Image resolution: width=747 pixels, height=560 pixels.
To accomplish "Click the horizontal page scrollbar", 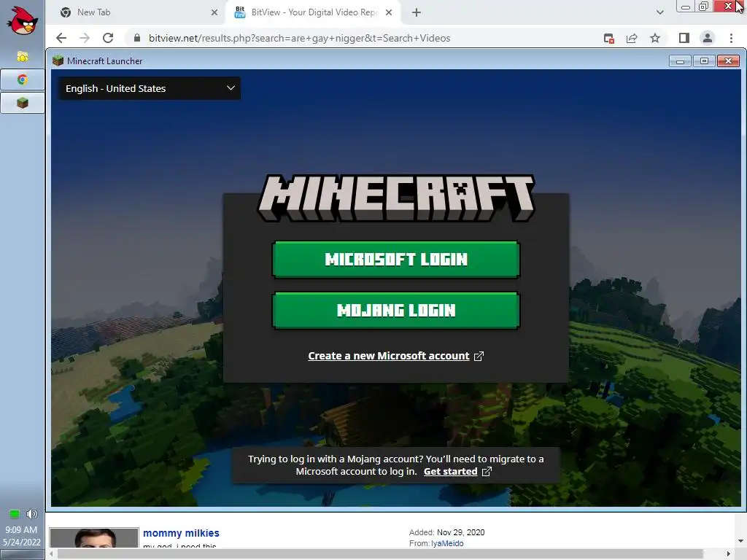I will point(380,554).
